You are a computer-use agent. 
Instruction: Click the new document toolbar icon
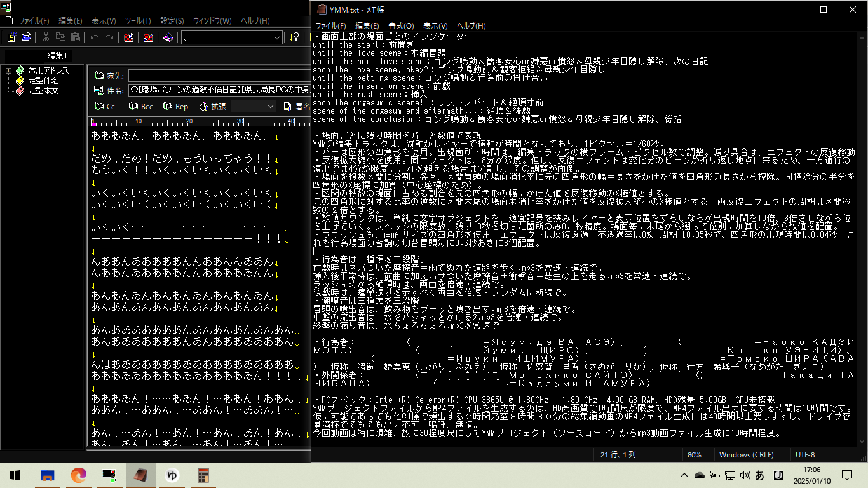click(11, 37)
